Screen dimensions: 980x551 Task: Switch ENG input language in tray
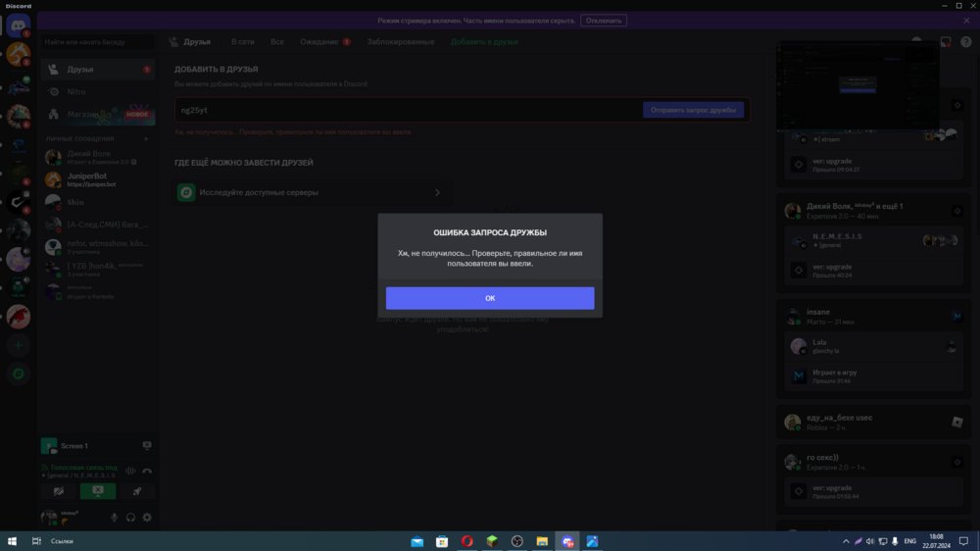point(910,541)
